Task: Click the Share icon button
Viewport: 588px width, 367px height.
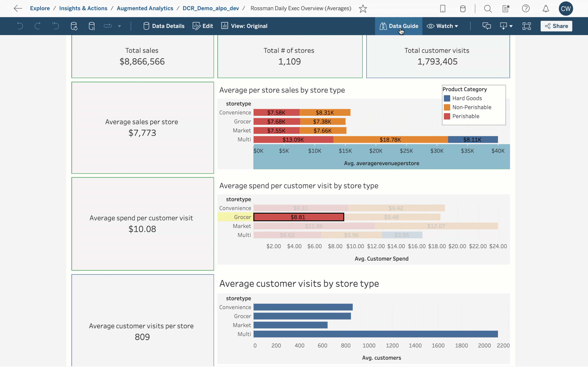Action: pyautogui.click(x=549, y=26)
